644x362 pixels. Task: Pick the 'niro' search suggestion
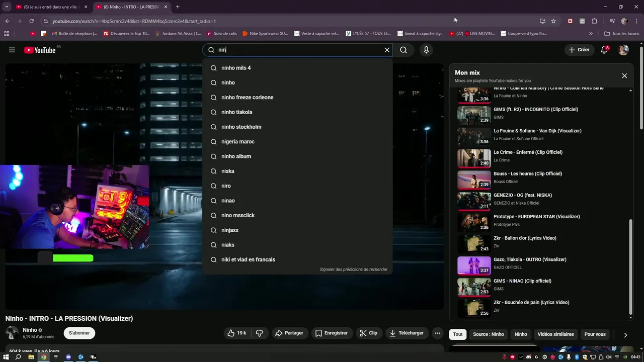(x=297, y=186)
